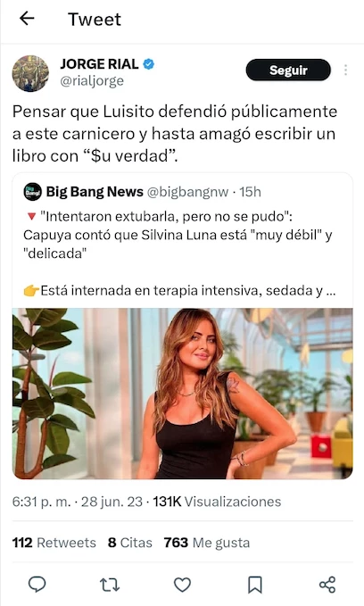This screenshot has width=364, height=606.
Task: Click the JORGE RIAL display name
Action: (x=99, y=63)
